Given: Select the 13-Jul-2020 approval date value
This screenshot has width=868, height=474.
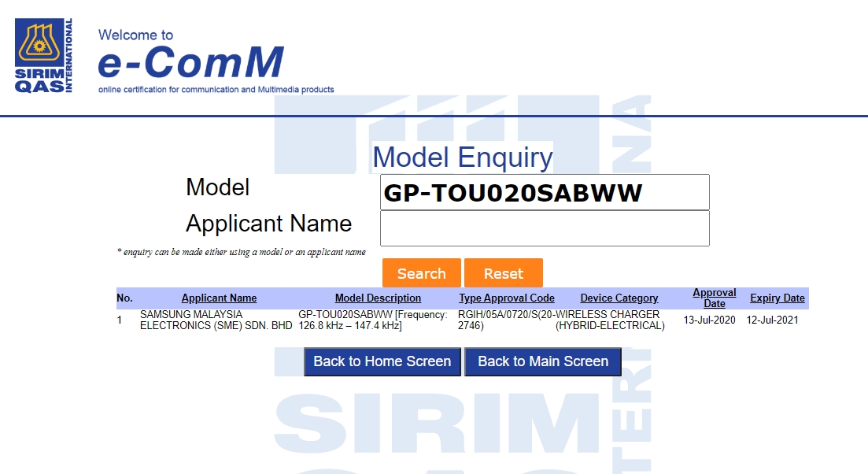Looking at the screenshot, I should click(x=709, y=320).
